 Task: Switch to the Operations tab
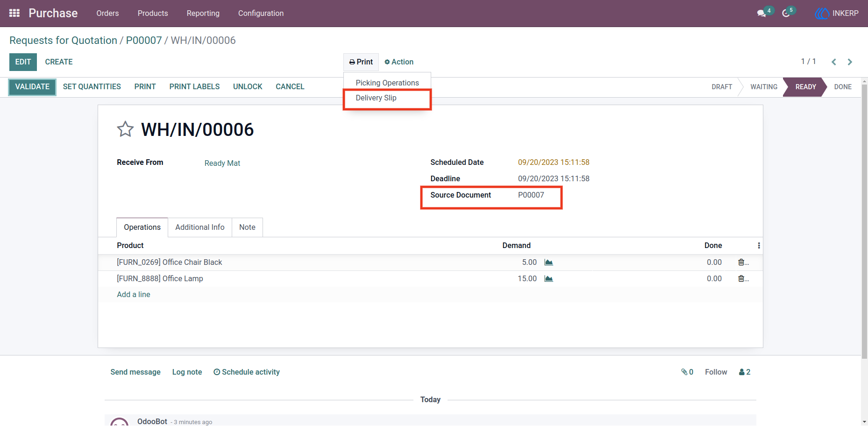tap(142, 227)
